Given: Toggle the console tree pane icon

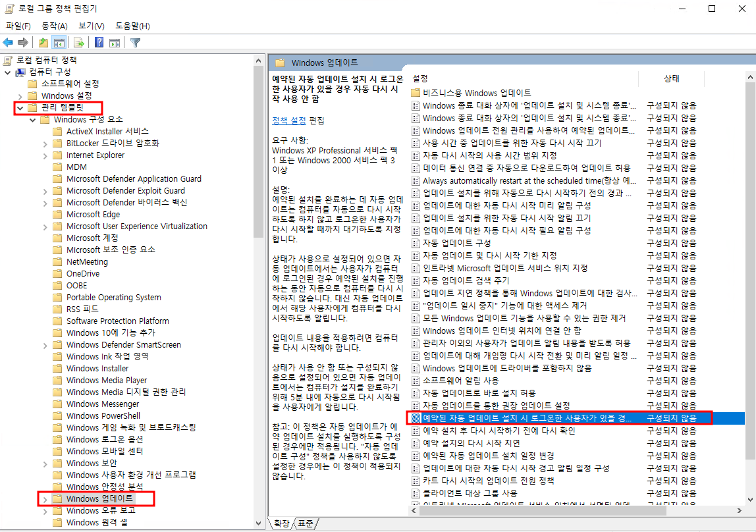Looking at the screenshot, I should coord(59,43).
